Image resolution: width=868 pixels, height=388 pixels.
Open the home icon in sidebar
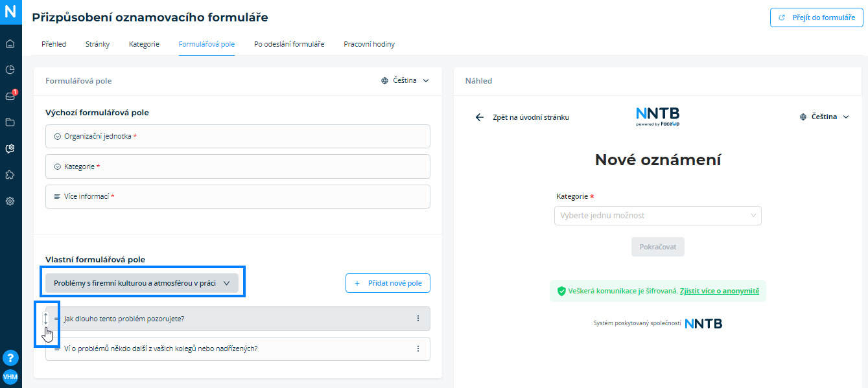coord(10,44)
